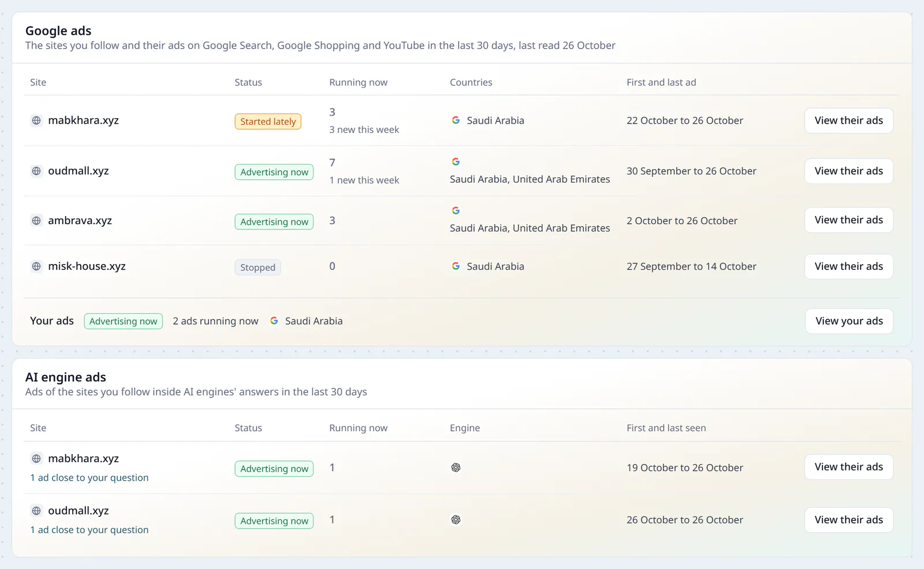924x569 pixels.
Task: Click the 'AI engine ads' section heading
Action: pyautogui.click(x=66, y=377)
